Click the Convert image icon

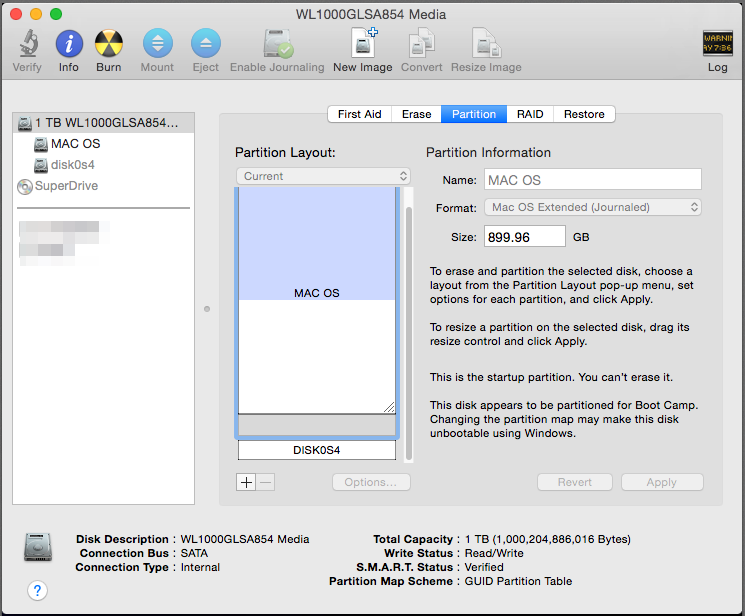422,44
